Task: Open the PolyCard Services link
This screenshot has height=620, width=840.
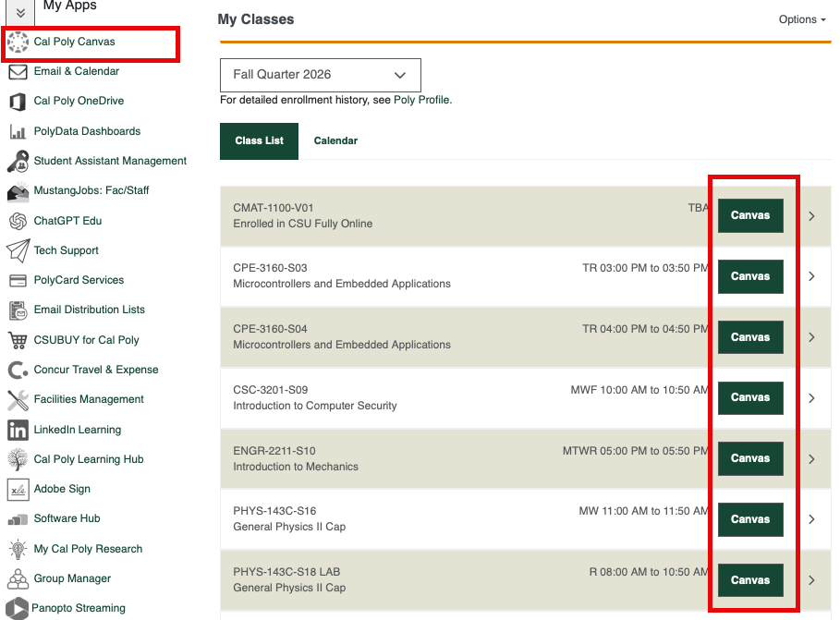Action: [79, 280]
